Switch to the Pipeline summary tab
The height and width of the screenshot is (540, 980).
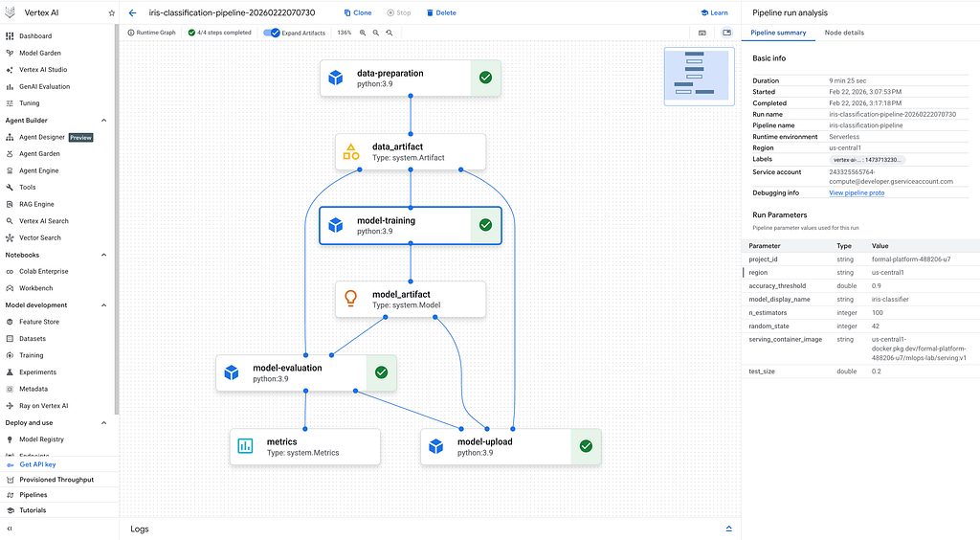tap(778, 33)
